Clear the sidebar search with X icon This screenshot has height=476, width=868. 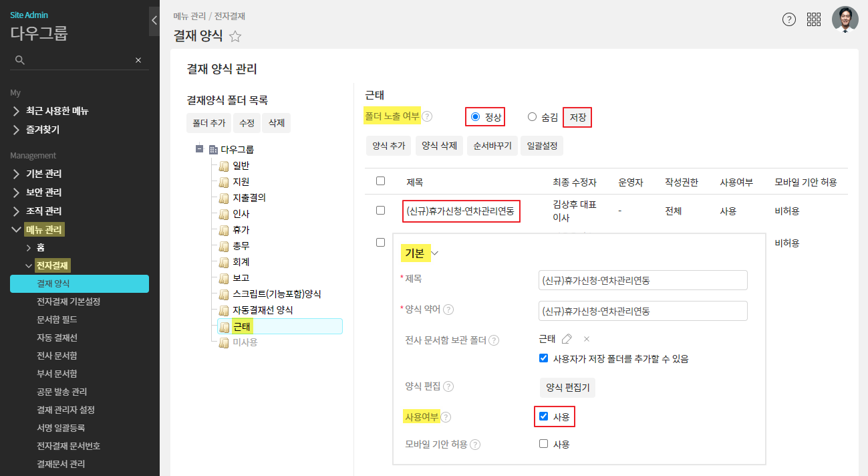click(138, 60)
